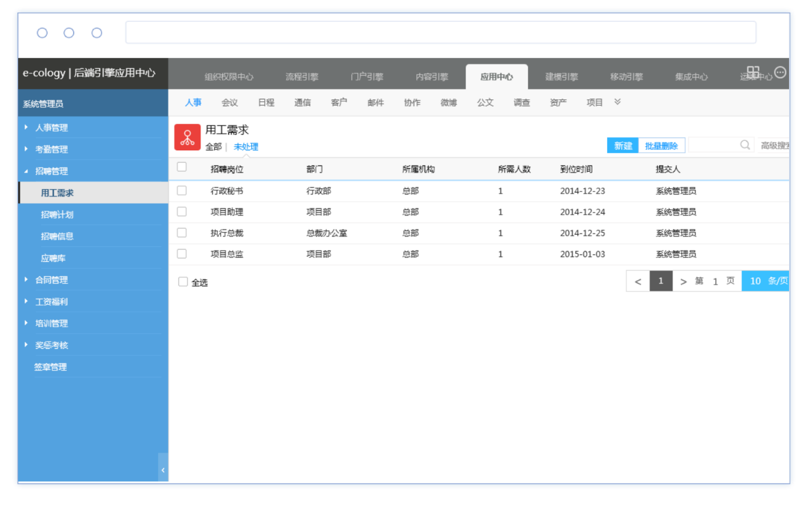
Task: Go to next page using the > arrow
Action: click(x=683, y=281)
